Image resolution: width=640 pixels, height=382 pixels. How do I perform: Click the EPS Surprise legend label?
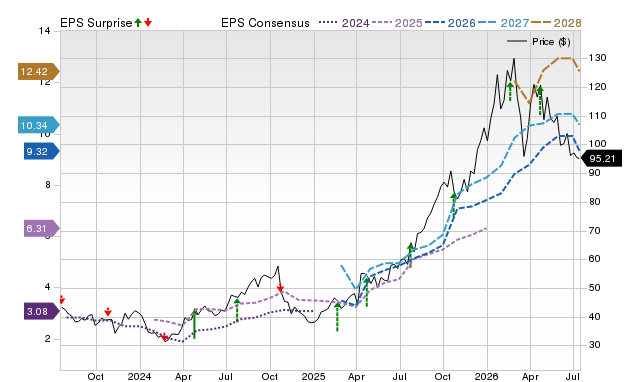96,23
